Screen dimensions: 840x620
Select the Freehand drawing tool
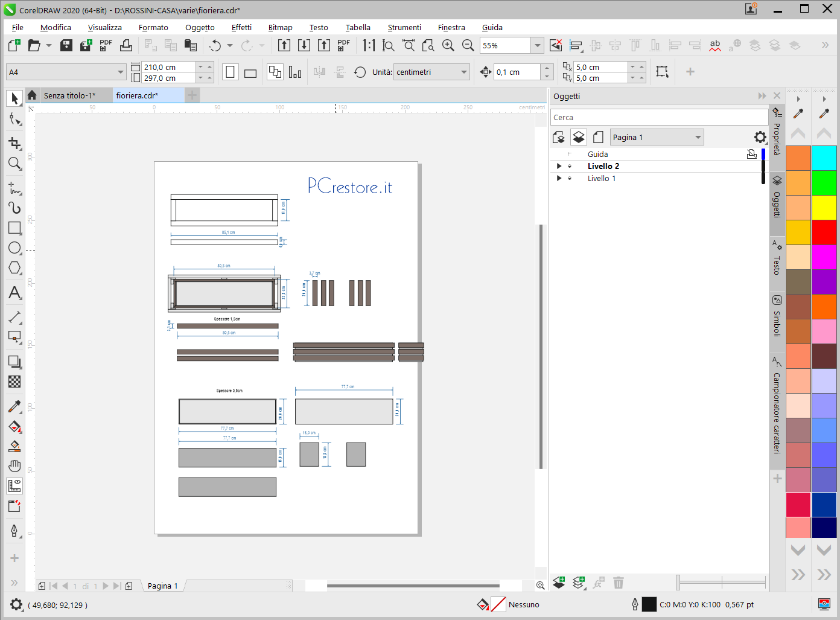pyautogui.click(x=14, y=188)
